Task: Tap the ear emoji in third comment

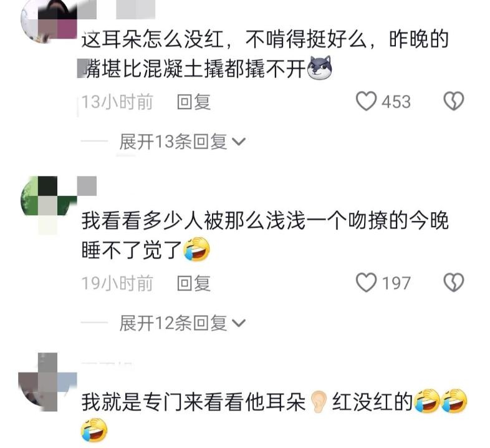Action: click(319, 402)
